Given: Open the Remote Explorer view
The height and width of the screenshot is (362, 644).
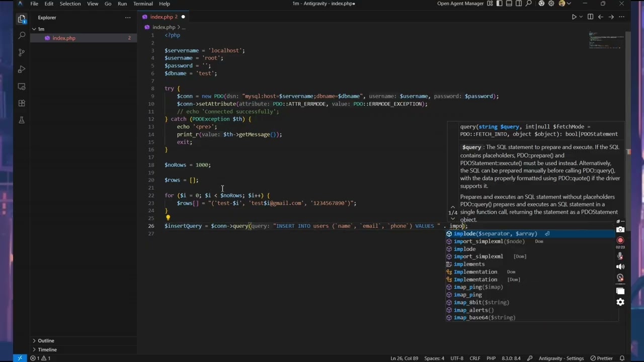Looking at the screenshot, I should point(22,86).
